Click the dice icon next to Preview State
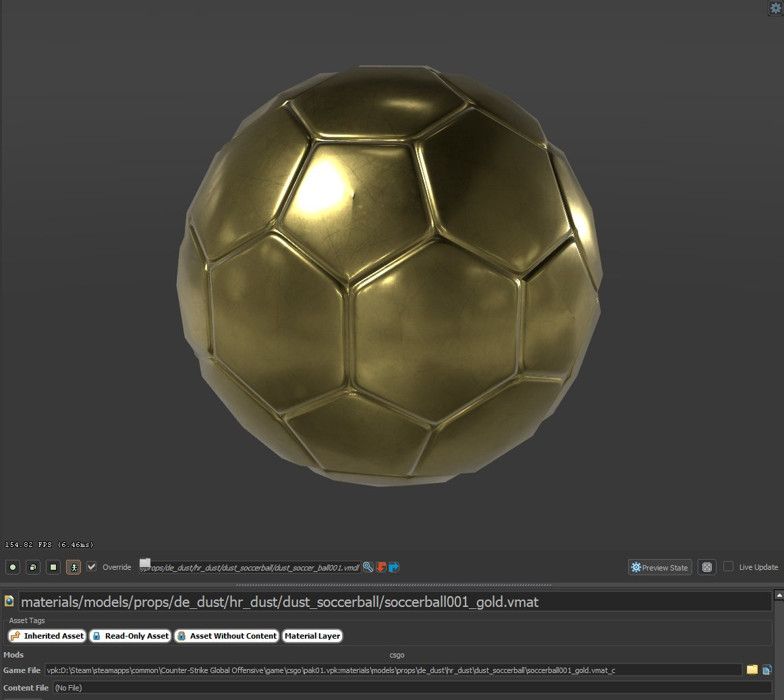The height and width of the screenshot is (700, 784). (706, 567)
